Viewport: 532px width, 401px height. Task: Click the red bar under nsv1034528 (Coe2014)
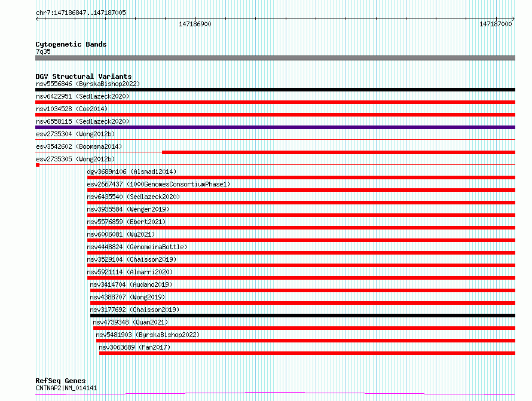pos(275,115)
